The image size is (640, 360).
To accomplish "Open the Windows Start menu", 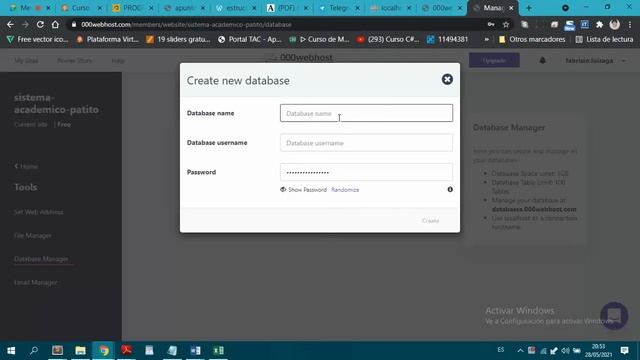I will click(11, 351).
